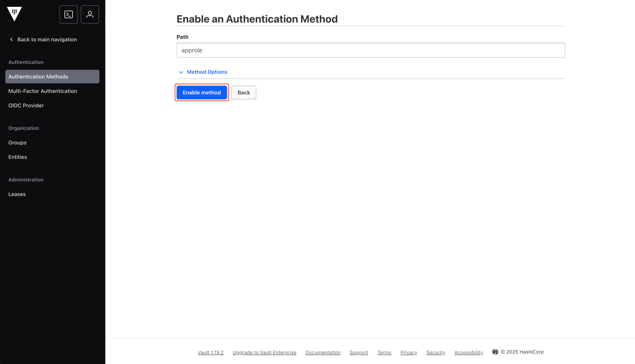The height and width of the screenshot is (364, 635).
Task: Open the Vault 1.19.2 version link
Action: pyautogui.click(x=211, y=352)
